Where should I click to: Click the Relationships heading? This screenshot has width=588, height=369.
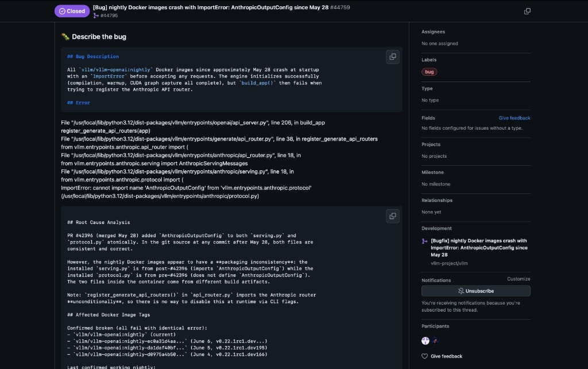437,200
